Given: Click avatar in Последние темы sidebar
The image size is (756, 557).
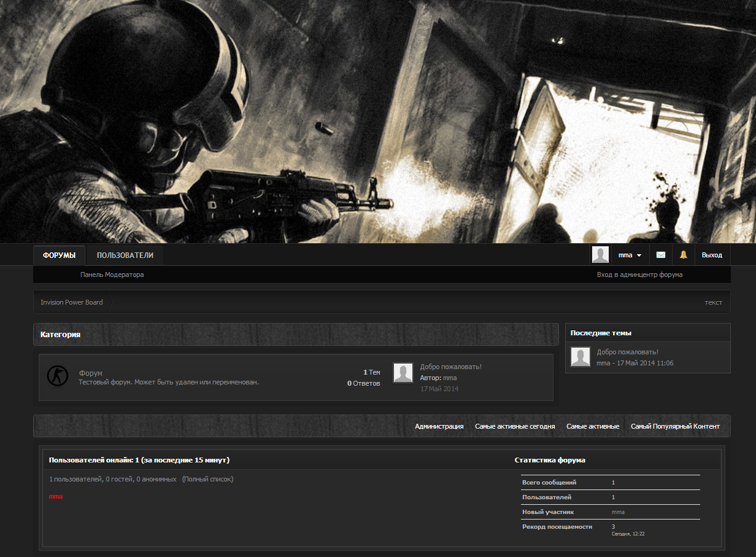Looking at the screenshot, I should click(580, 357).
